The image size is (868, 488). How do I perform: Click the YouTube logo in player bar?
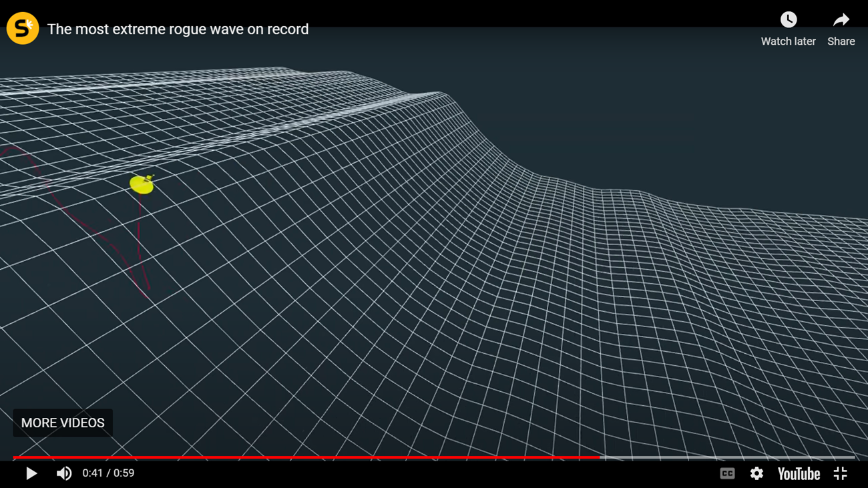coord(799,473)
